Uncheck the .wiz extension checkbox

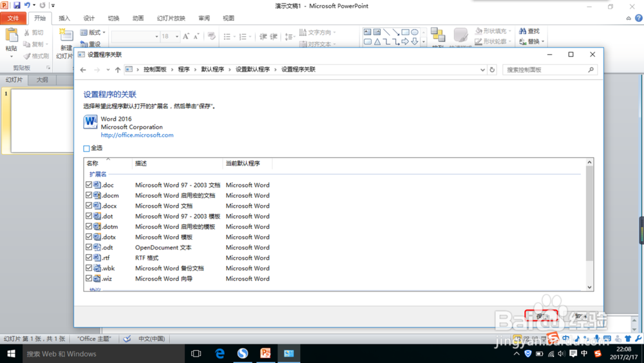coord(89,279)
